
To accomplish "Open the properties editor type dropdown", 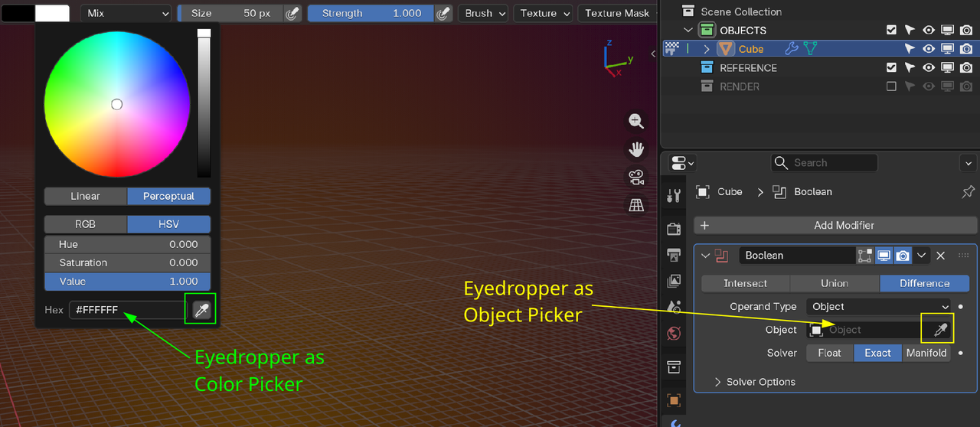I will pos(681,163).
